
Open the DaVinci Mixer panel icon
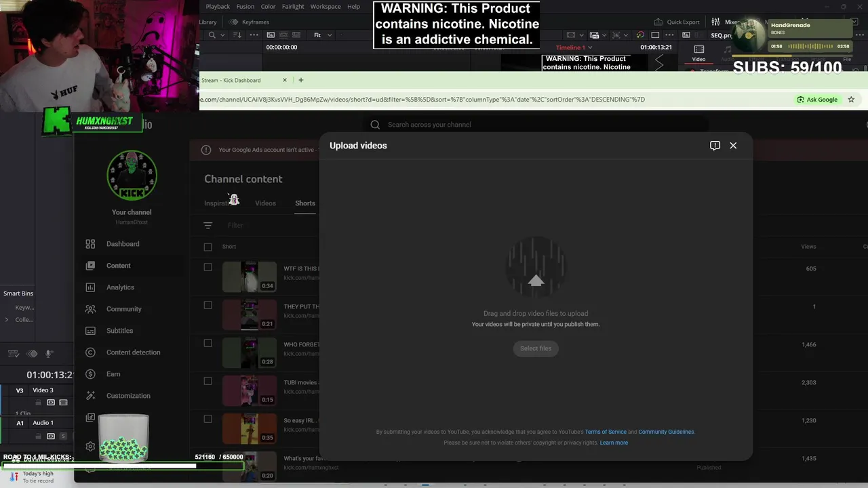[715, 22]
